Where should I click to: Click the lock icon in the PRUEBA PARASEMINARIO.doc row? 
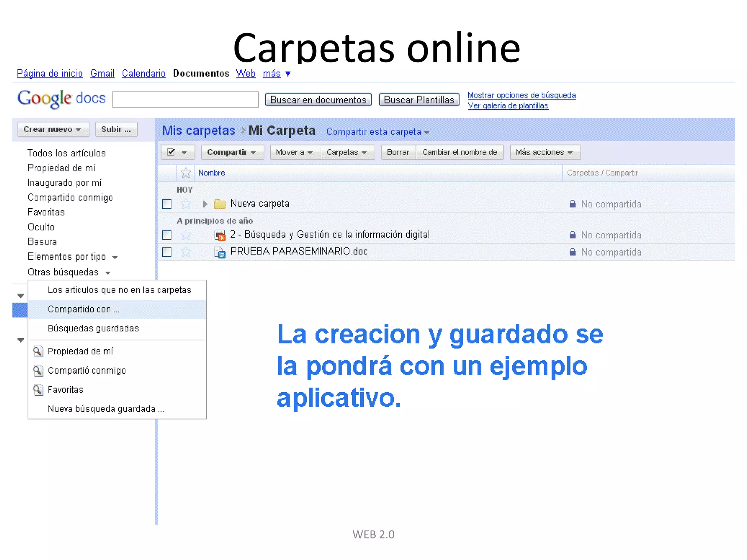(x=573, y=252)
